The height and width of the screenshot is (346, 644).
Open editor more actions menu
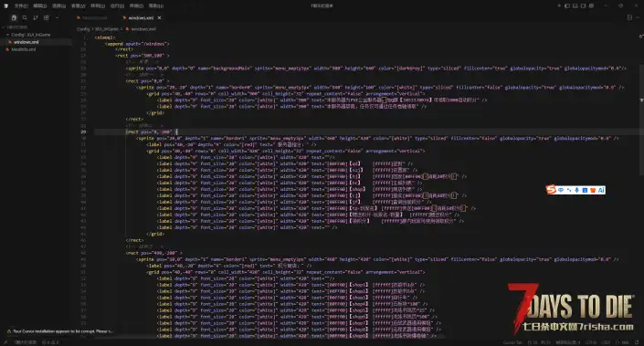point(638,17)
